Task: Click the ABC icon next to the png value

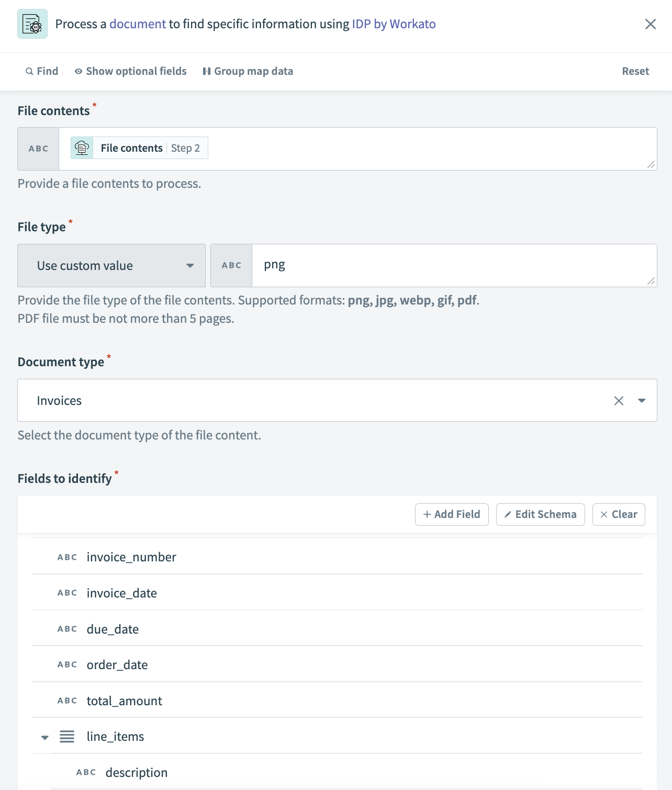Action: pyautogui.click(x=230, y=265)
